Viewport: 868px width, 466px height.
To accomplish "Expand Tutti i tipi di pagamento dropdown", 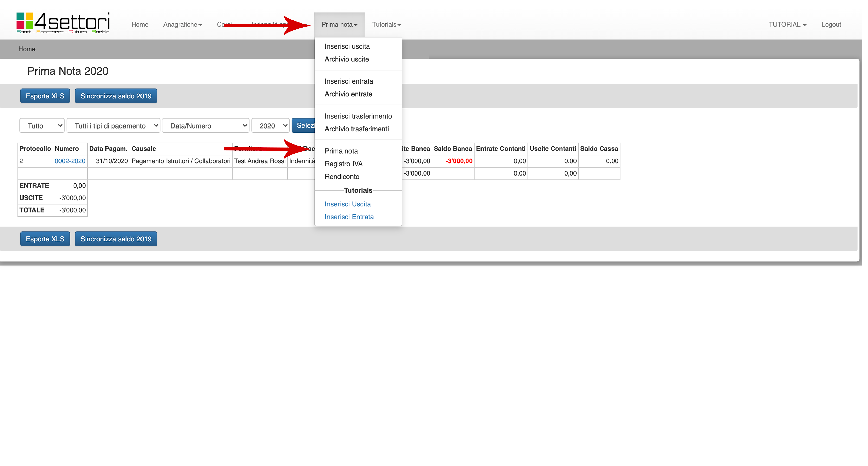I will click(114, 126).
